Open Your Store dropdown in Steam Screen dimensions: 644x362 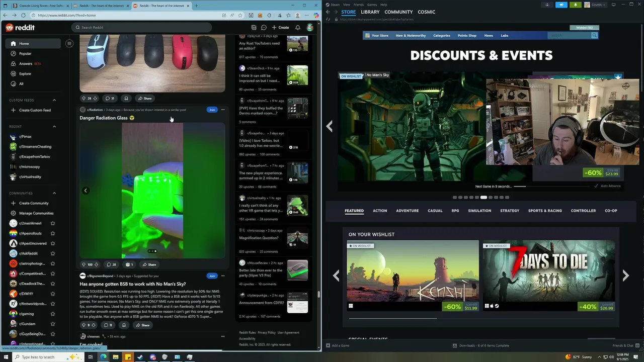(x=380, y=36)
